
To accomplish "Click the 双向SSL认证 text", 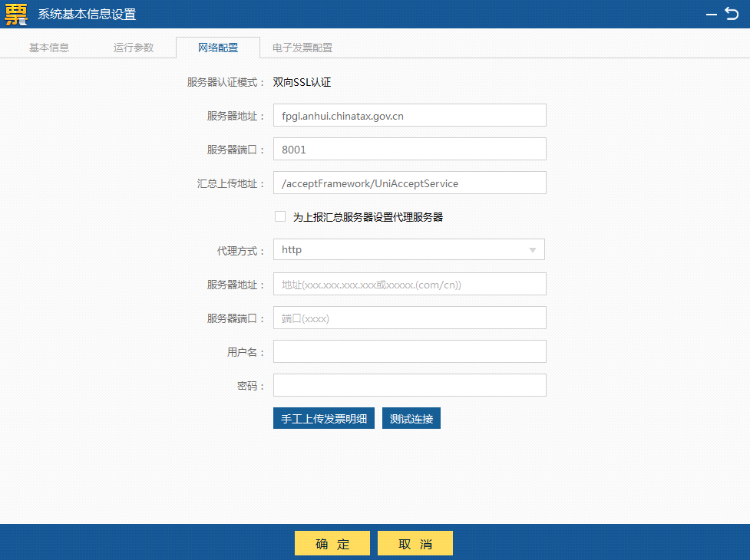I will click(302, 82).
